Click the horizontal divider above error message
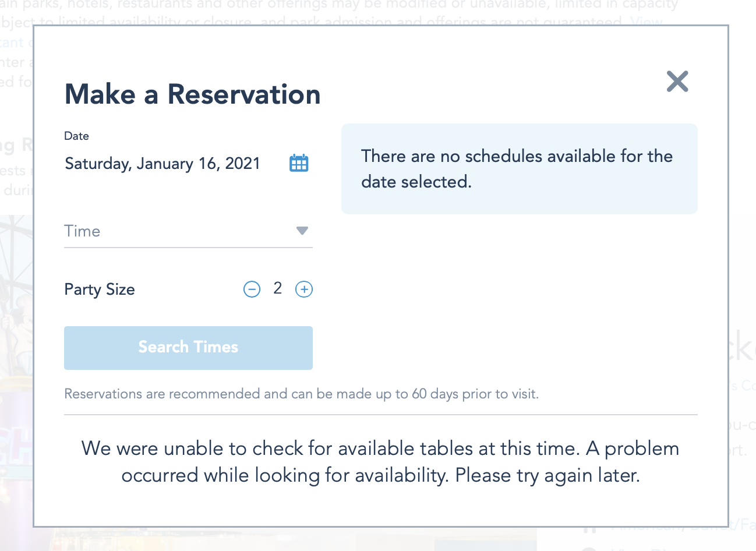The image size is (756, 551). (380, 415)
